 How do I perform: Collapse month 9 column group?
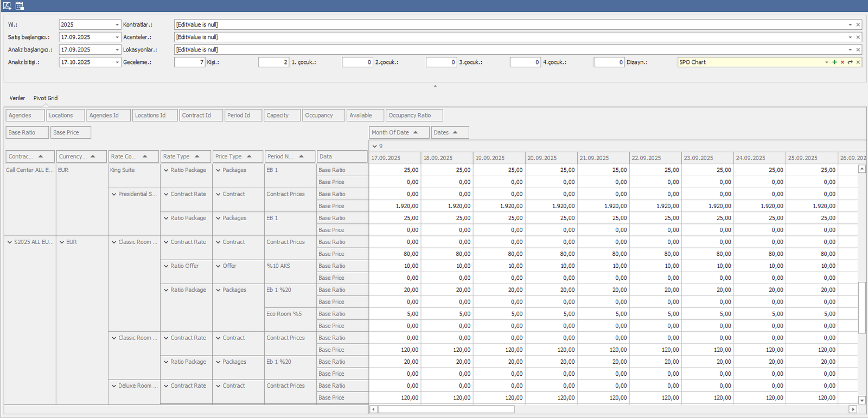tap(374, 146)
